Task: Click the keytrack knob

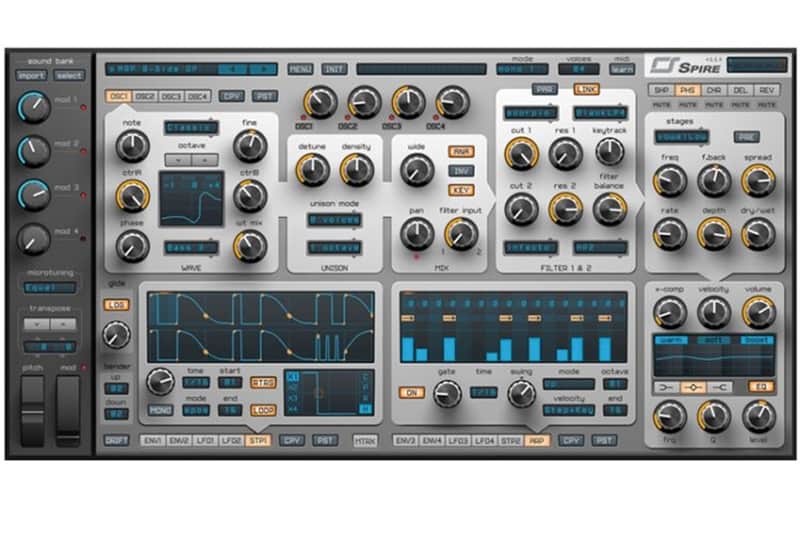Action: point(610,151)
